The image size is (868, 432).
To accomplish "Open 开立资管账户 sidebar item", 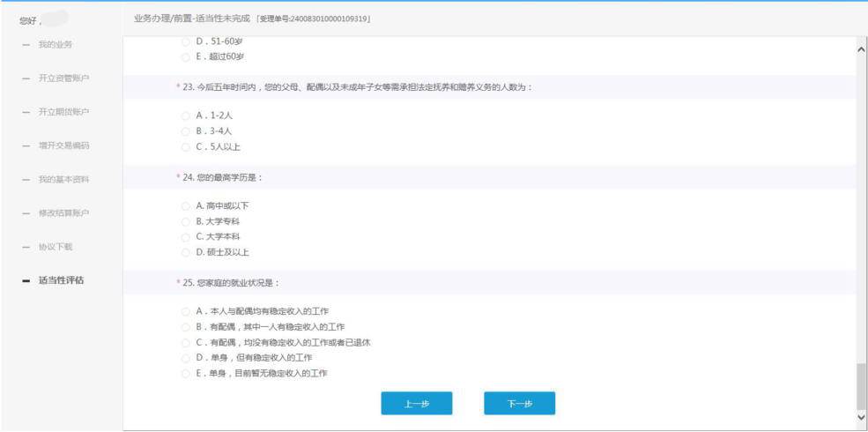I will click(x=63, y=78).
